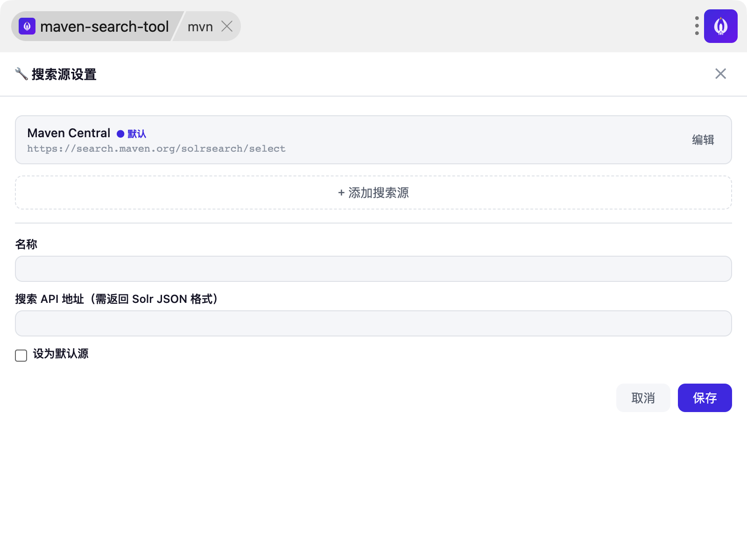
Task: Click the purple flame app icon at top right
Action: coord(720,26)
